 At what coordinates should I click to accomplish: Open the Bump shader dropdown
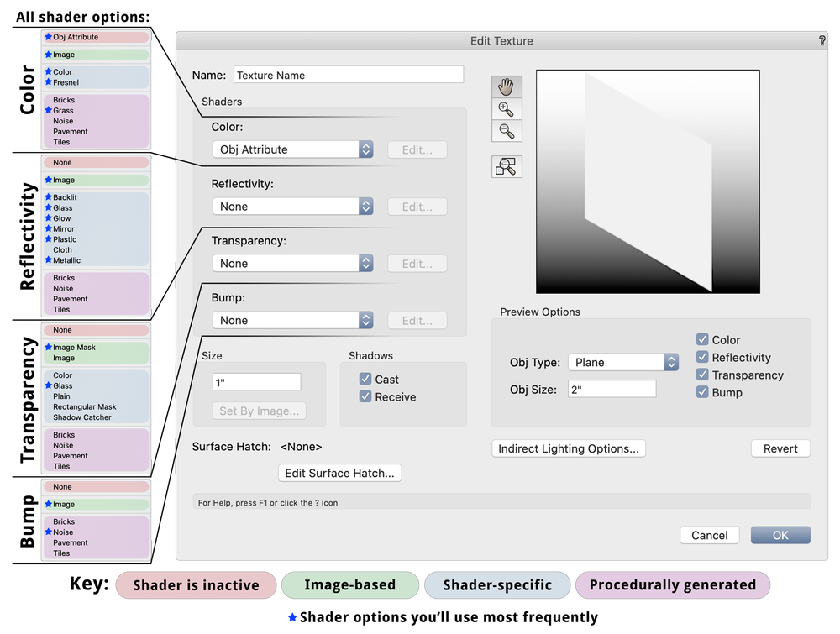coord(292,320)
